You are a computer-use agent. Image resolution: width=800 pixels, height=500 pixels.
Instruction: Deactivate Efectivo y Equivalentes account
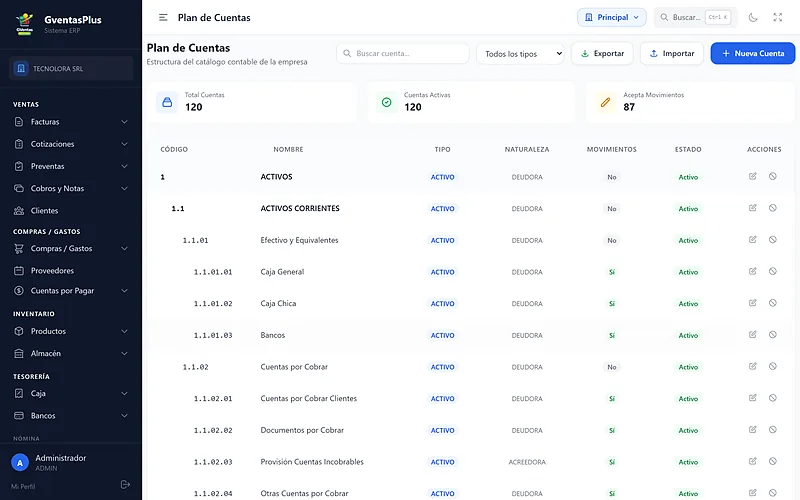click(x=772, y=239)
